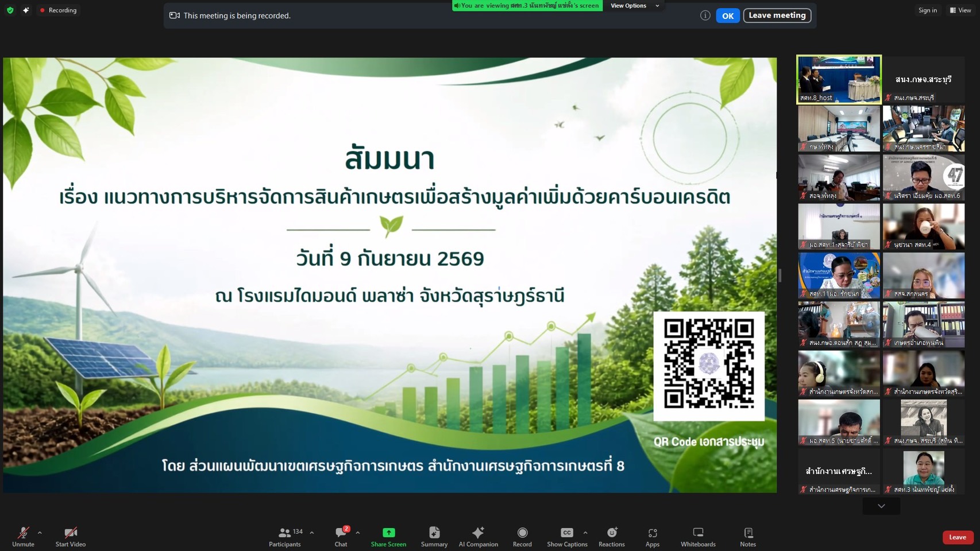Open Reactions menu
The width and height of the screenshot is (980, 551).
coord(612,537)
